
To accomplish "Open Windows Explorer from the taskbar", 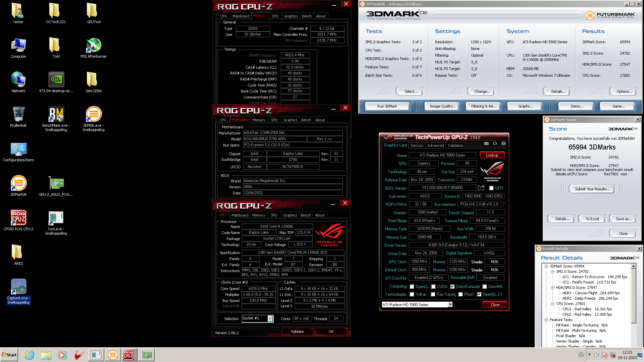I will coord(46,355).
